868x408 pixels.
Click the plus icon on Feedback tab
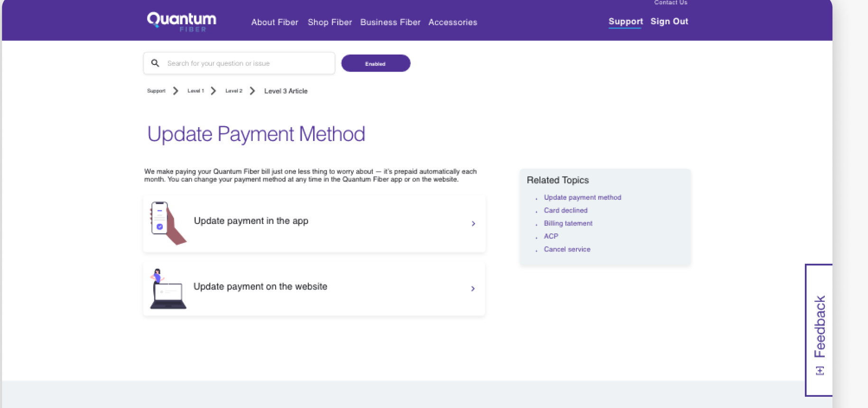tap(820, 371)
